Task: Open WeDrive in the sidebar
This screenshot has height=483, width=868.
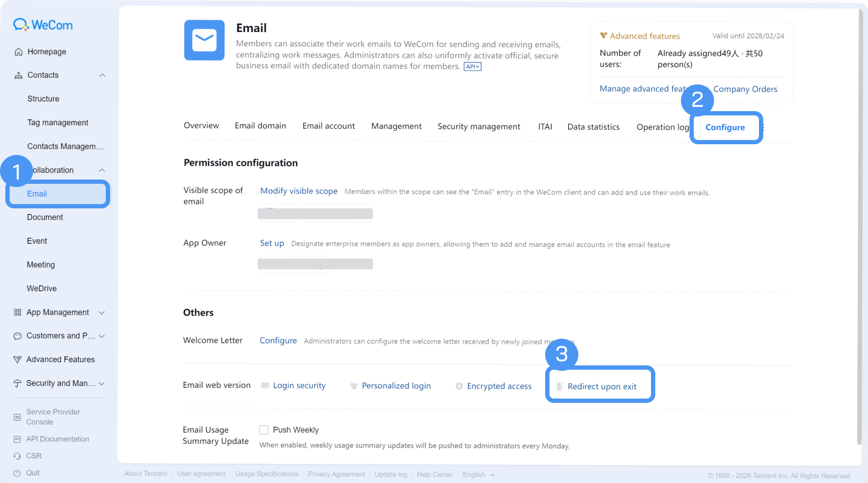Action: (x=42, y=289)
